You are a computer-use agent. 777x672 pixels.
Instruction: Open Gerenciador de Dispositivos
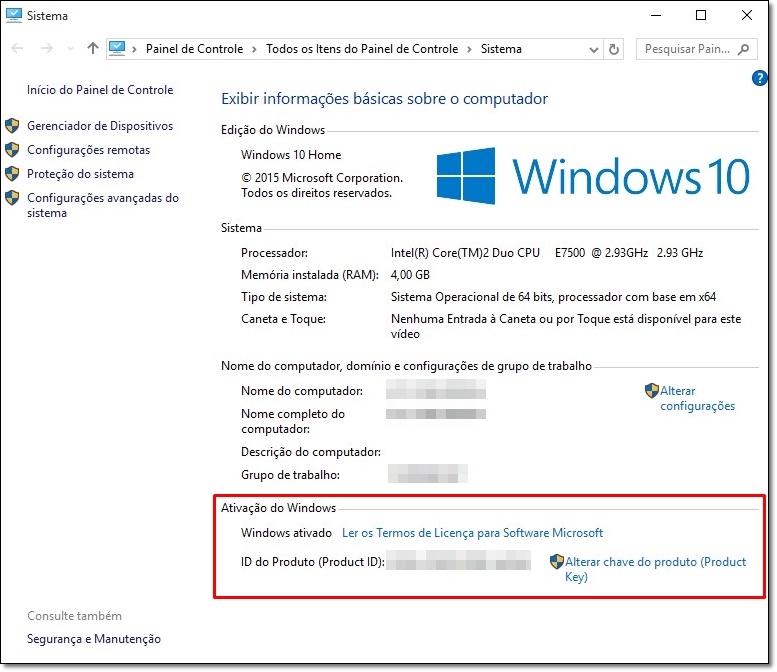point(100,126)
